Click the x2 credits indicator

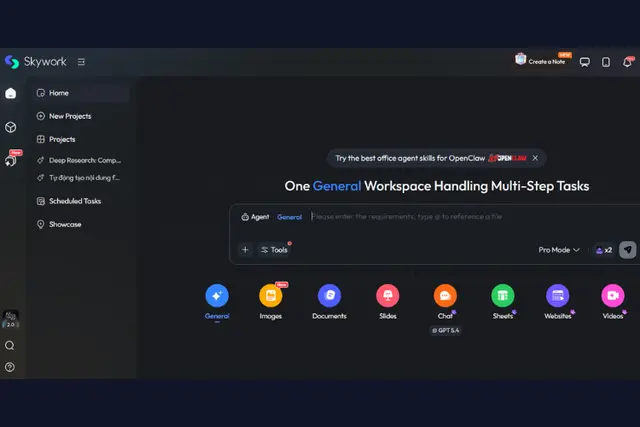pos(604,250)
